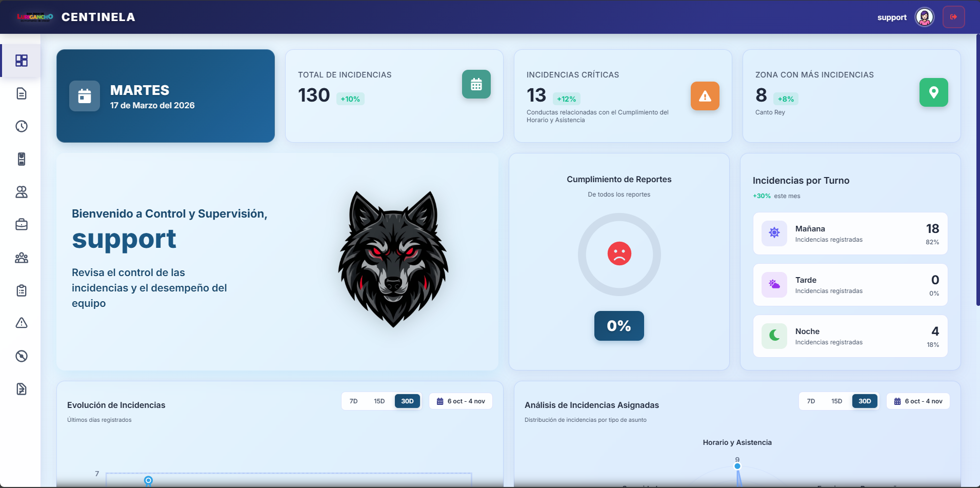Click the cloud-sun icon in Tarde row
Image resolution: width=980 pixels, height=488 pixels.
point(774,284)
